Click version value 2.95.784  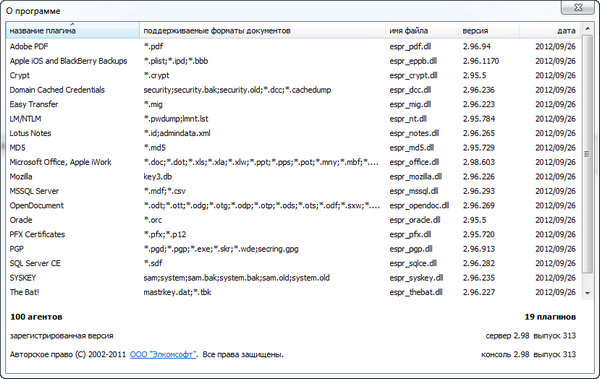click(479, 119)
